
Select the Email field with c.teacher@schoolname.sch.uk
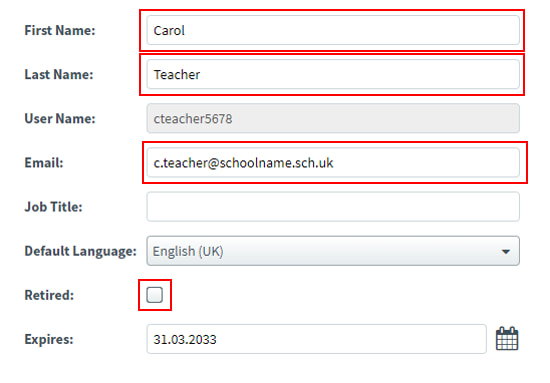333,162
